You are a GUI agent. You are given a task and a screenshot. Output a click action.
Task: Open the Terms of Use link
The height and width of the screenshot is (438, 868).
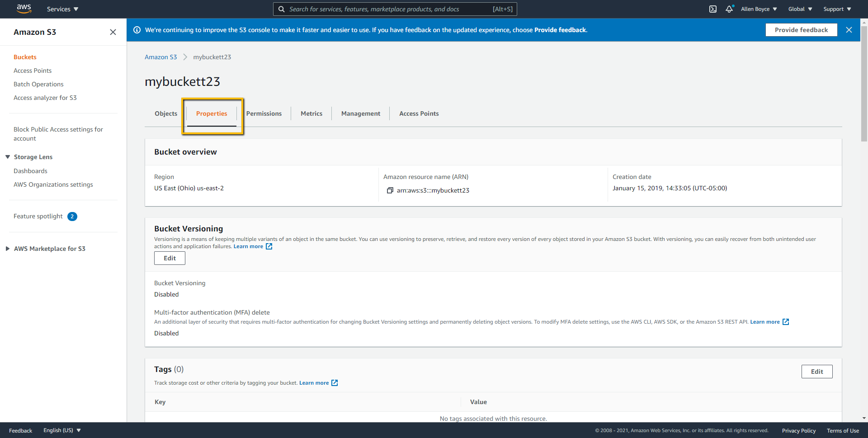point(843,431)
